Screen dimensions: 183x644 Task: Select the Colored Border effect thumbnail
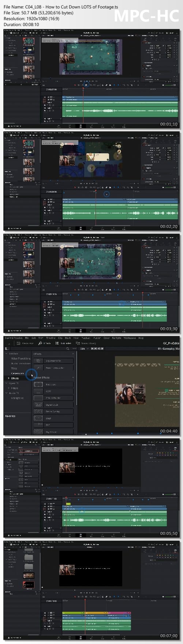pos(38,398)
